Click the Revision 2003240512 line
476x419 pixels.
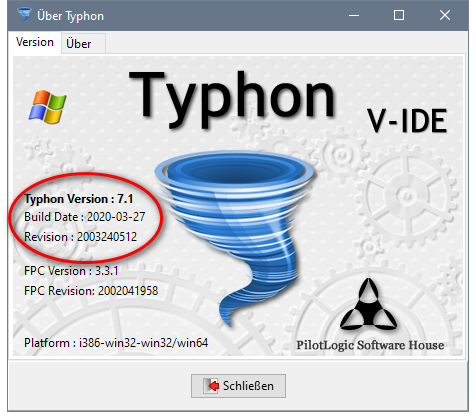coord(80,237)
